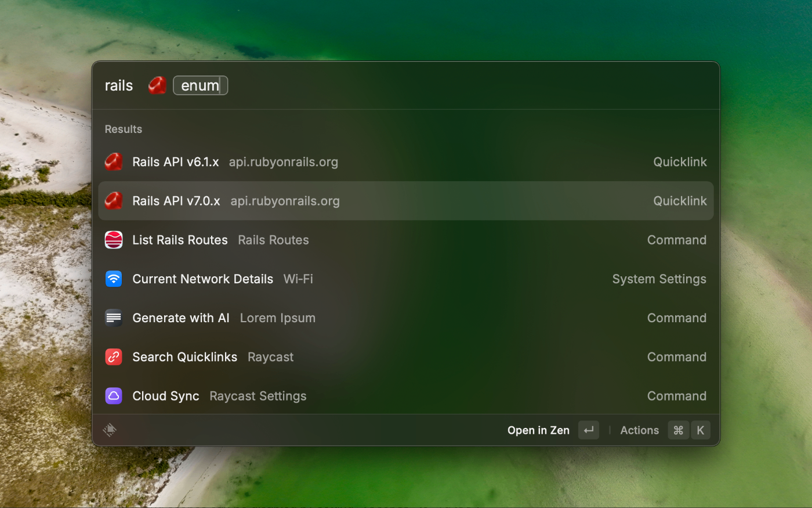Run the List Rails Routes command

406,240
